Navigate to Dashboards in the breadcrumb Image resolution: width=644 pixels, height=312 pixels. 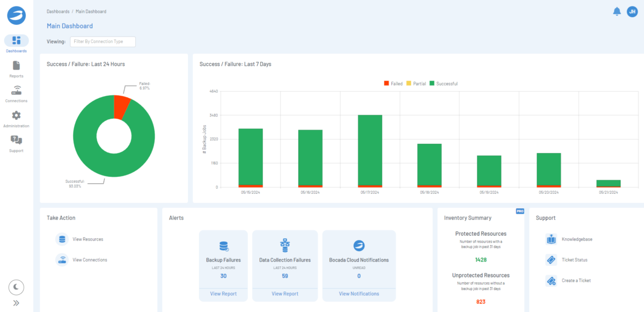pyautogui.click(x=58, y=11)
